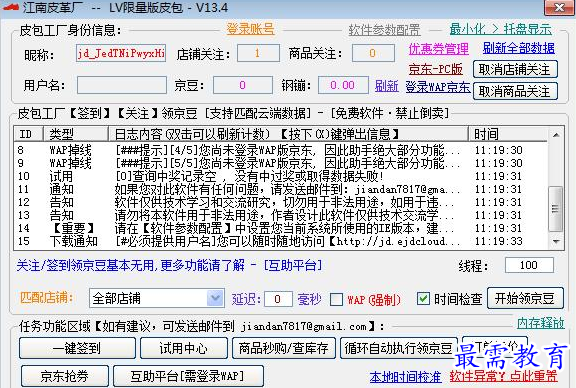Click the log list scroll down arrow
The height and width of the screenshot is (388, 576).
coord(556,241)
